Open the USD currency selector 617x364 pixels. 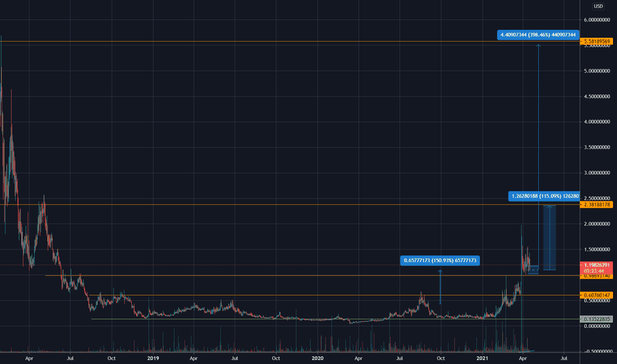(x=598, y=6)
